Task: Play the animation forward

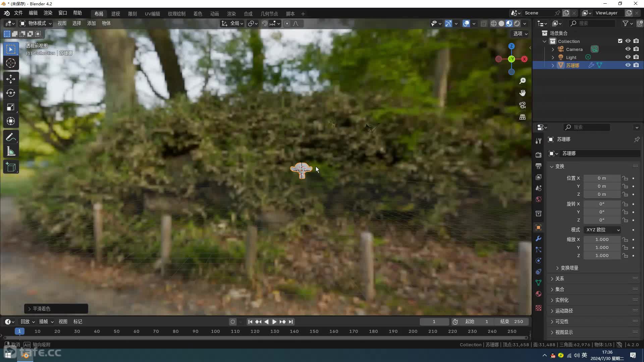Action: [274, 322]
